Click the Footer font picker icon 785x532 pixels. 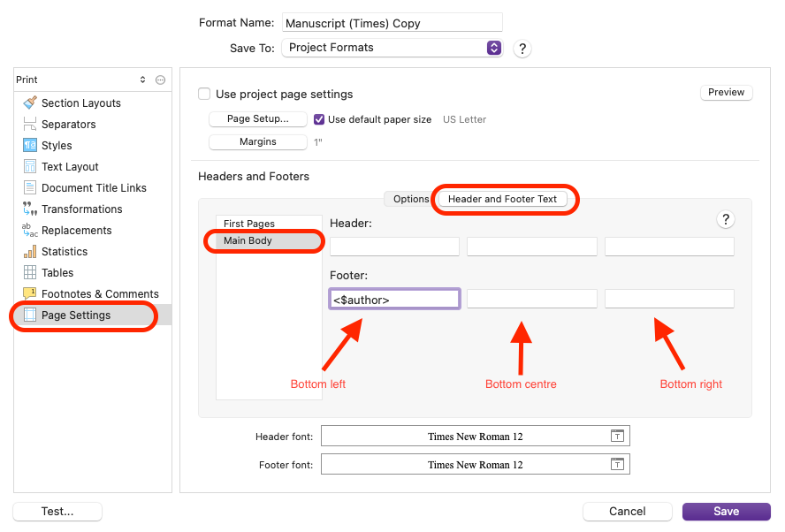[618, 464]
